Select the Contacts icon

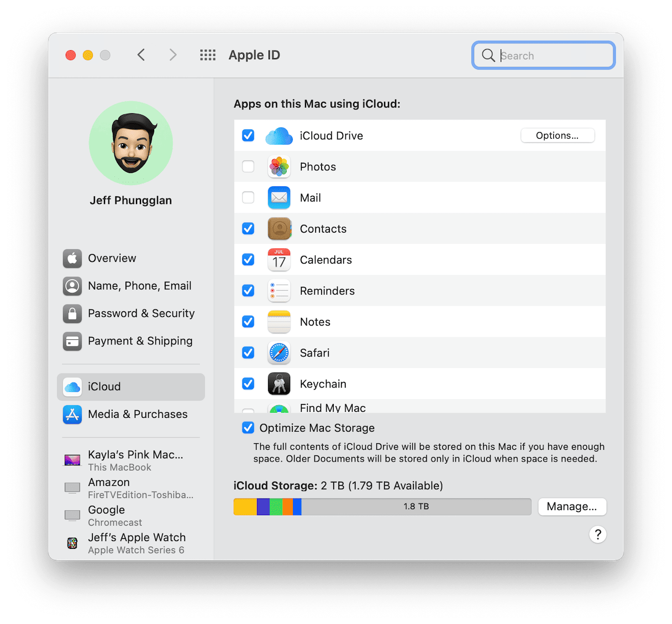[x=279, y=228]
